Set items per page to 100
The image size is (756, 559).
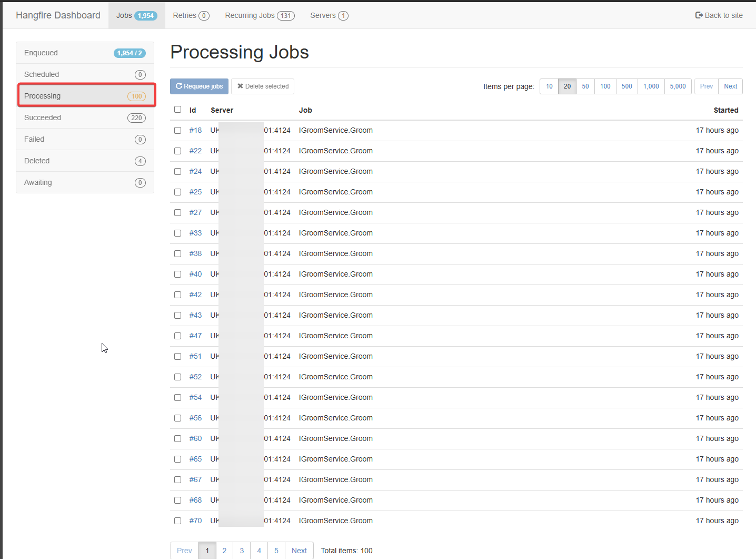[x=605, y=86]
